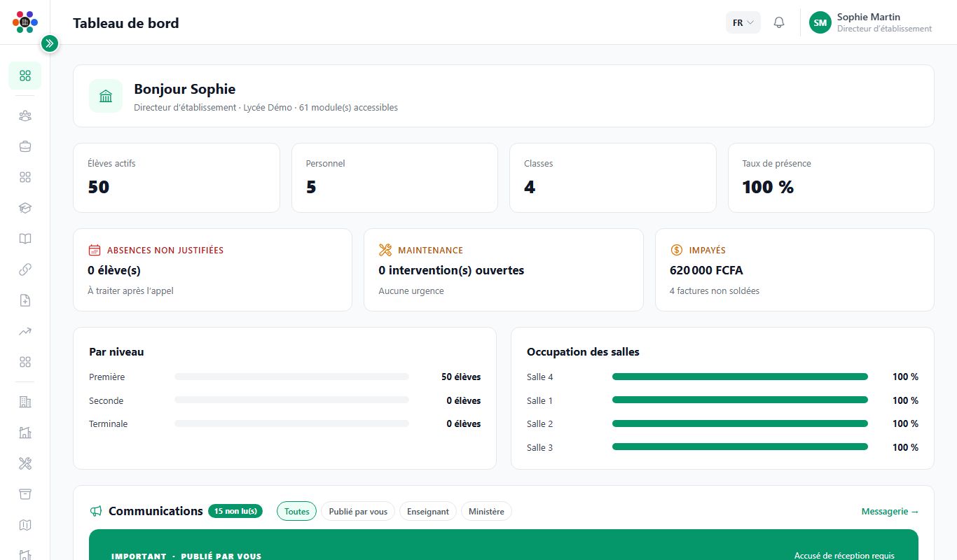Open the Taux de présence card

tap(831, 178)
